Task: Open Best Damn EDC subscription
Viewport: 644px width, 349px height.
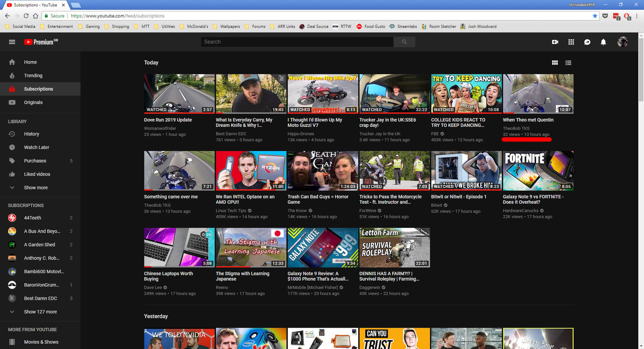Action: tap(40, 299)
